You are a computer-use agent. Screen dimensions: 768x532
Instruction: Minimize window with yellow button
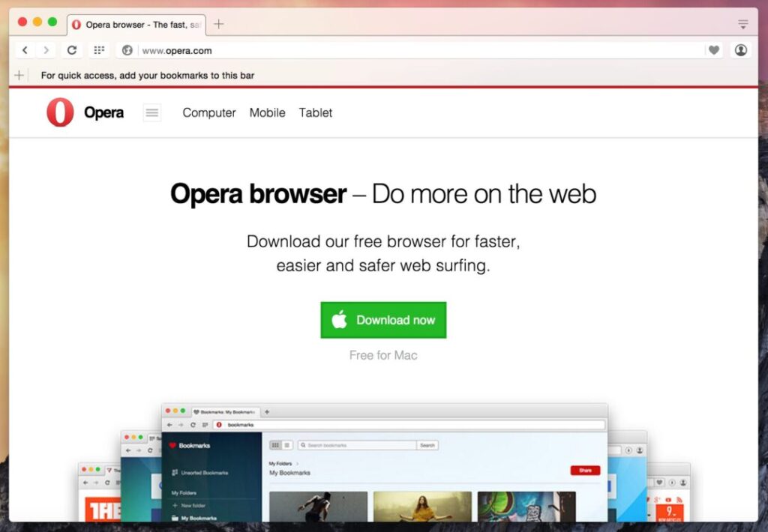37,22
